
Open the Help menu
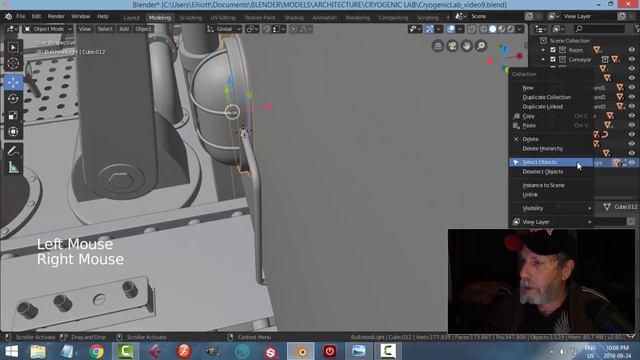[103, 16]
